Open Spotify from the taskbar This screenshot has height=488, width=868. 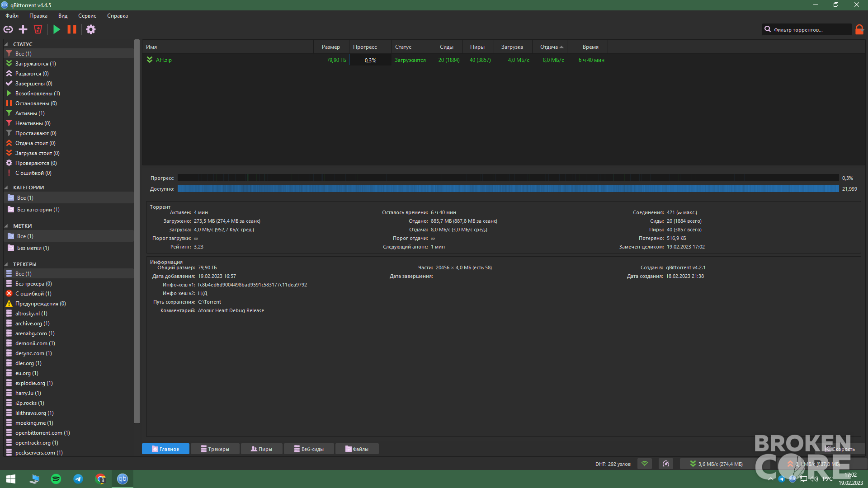pos(56,479)
